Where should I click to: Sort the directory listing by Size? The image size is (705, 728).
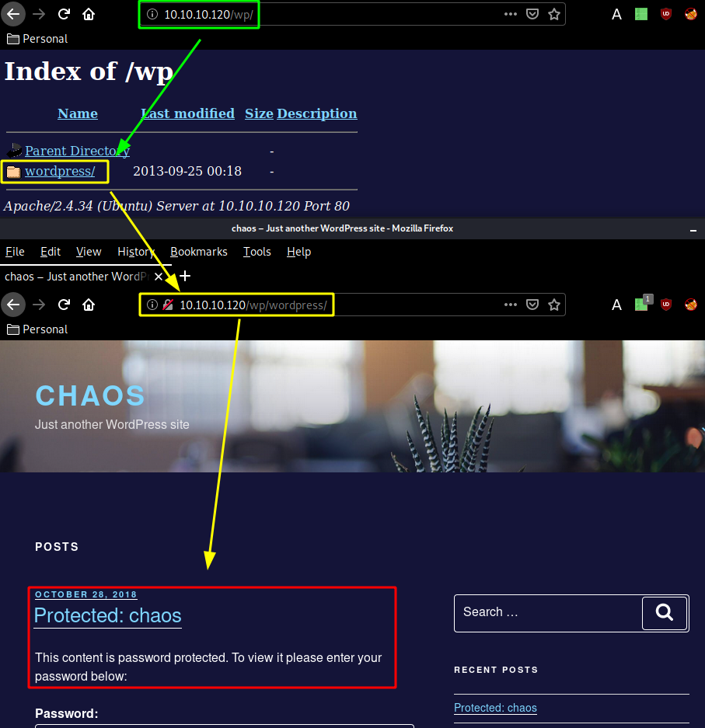(259, 113)
